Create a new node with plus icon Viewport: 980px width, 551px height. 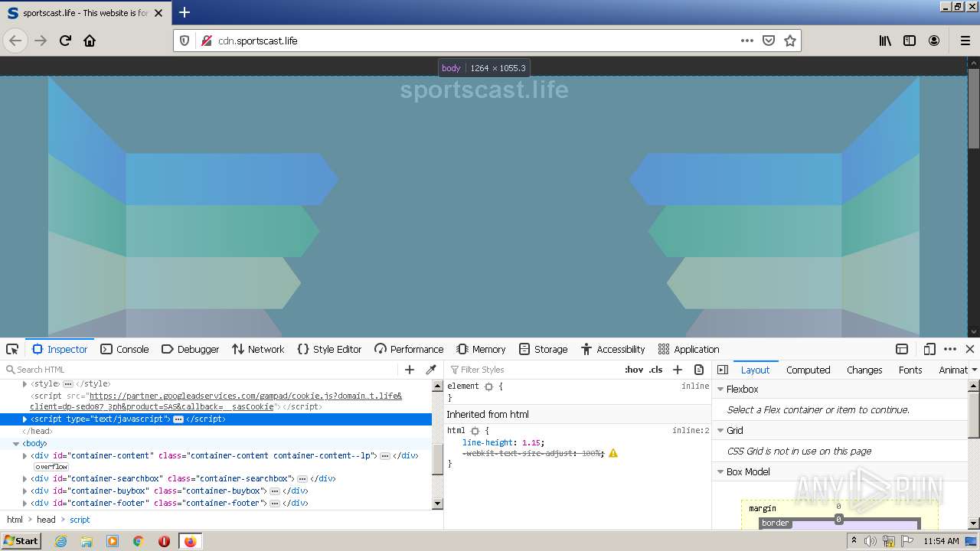click(x=410, y=370)
